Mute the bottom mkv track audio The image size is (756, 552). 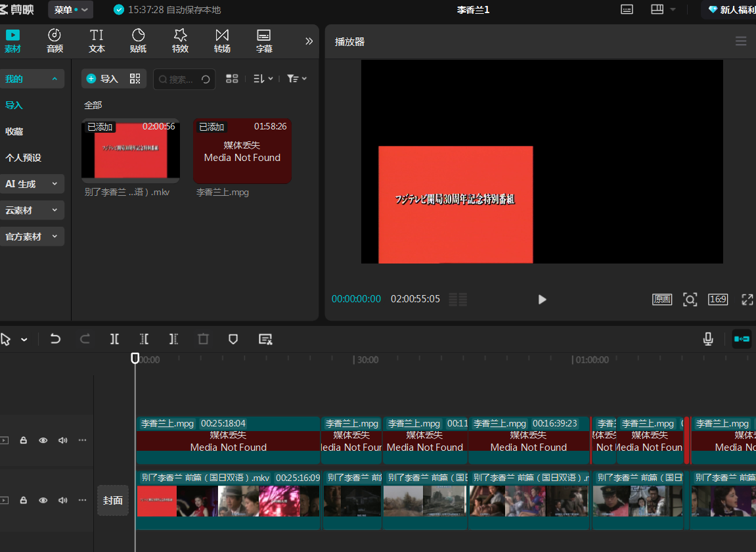click(63, 500)
